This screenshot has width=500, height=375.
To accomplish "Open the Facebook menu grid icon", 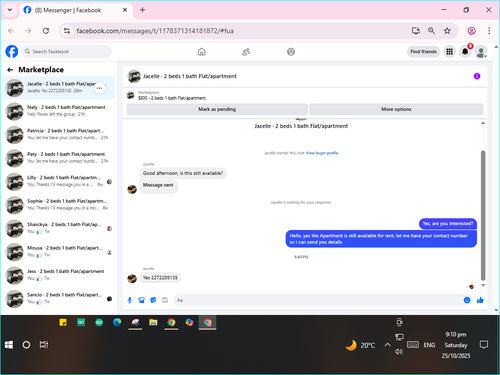I will coord(449,52).
